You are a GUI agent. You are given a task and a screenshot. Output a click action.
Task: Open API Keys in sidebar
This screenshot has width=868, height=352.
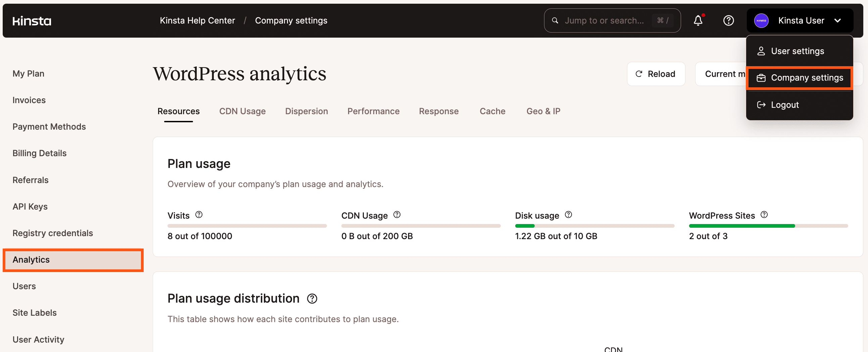tap(30, 207)
